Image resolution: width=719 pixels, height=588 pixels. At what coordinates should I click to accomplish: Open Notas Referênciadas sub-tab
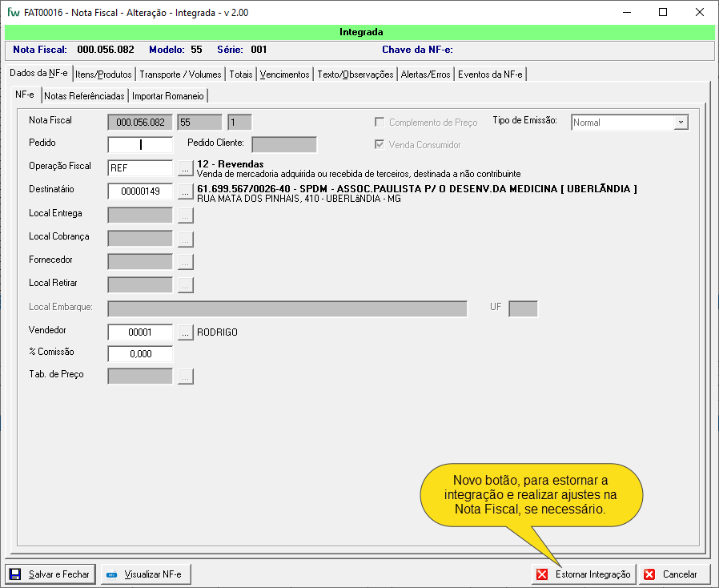click(x=84, y=96)
